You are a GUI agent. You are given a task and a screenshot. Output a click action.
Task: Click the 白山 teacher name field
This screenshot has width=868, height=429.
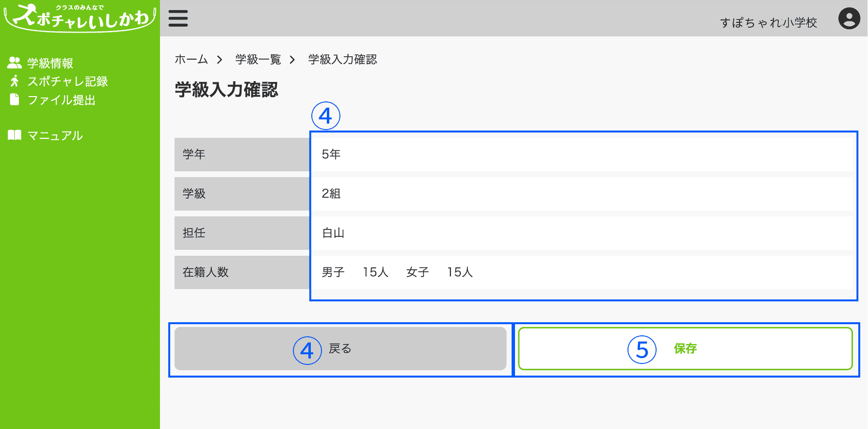pos(581,233)
